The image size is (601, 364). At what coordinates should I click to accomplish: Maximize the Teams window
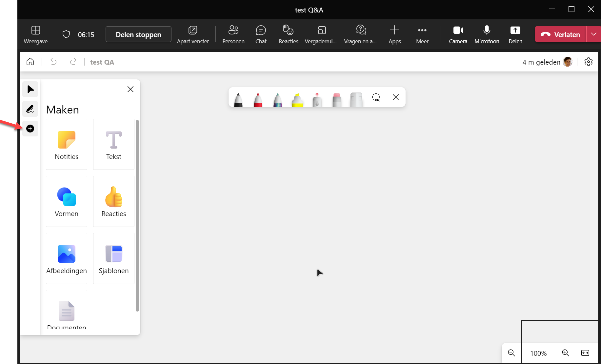coord(571,9)
